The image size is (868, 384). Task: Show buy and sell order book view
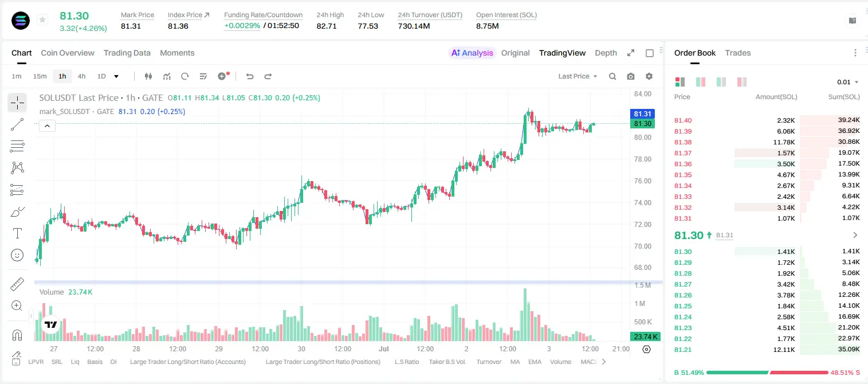[x=680, y=82]
